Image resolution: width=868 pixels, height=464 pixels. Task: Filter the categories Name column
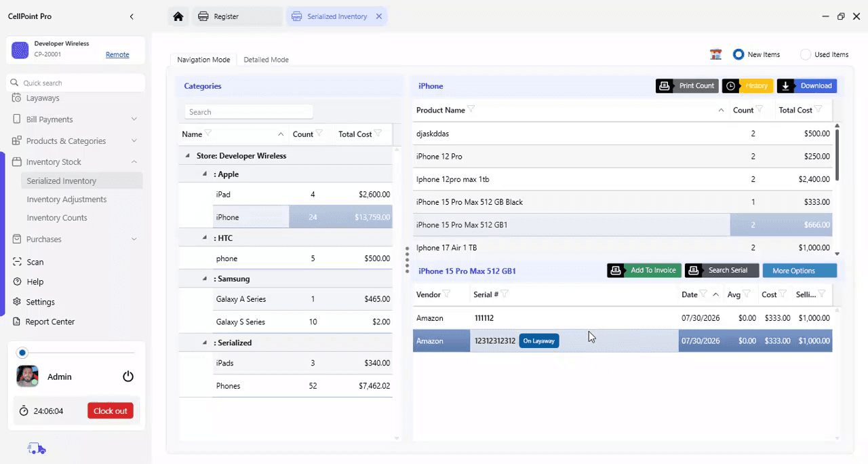(208, 134)
